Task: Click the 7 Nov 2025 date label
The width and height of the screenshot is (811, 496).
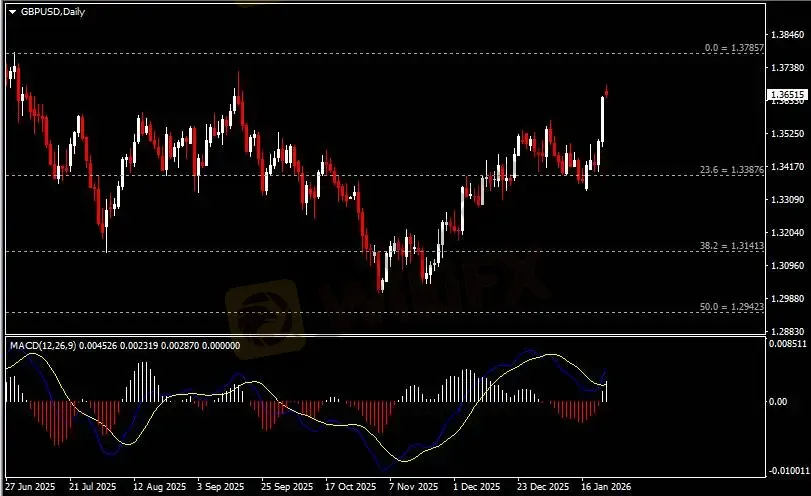Action: click(413, 487)
